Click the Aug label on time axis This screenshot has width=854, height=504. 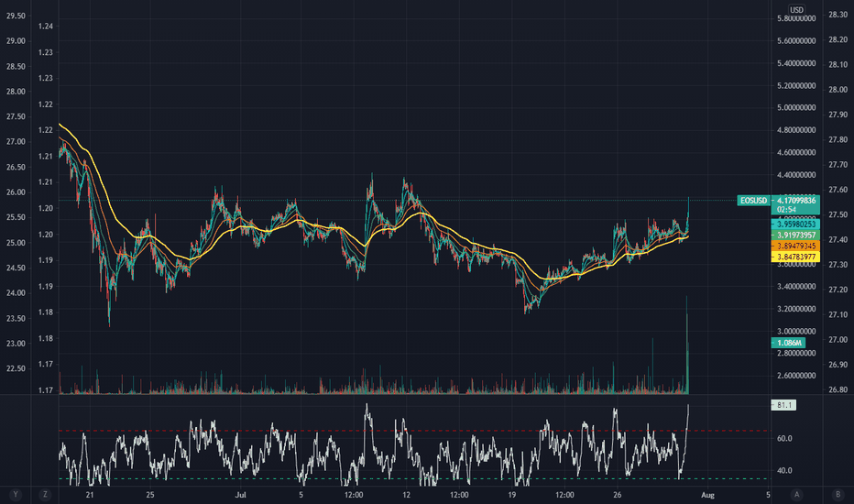pyautogui.click(x=707, y=495)
